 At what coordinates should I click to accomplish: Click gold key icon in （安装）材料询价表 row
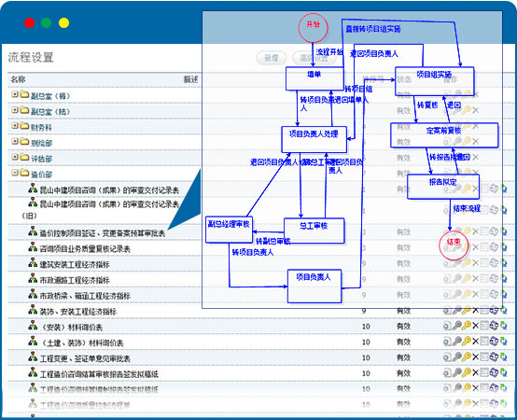tap(466, 326)
